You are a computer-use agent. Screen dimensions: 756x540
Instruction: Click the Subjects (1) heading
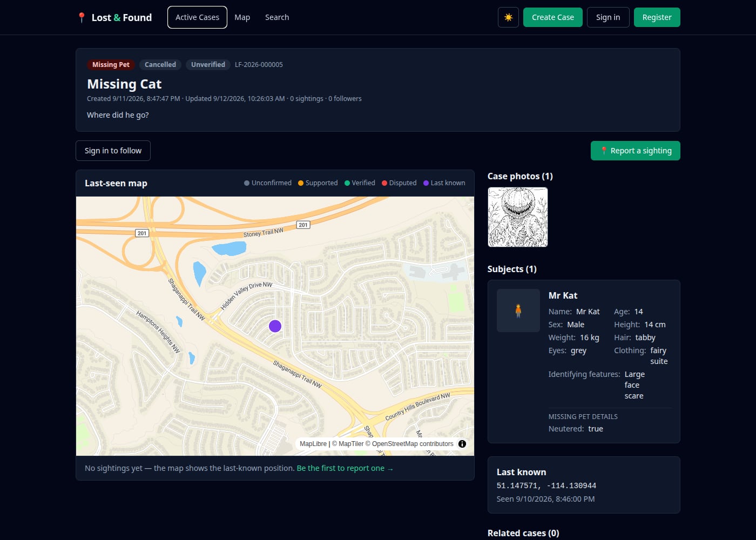pos(512,269)
